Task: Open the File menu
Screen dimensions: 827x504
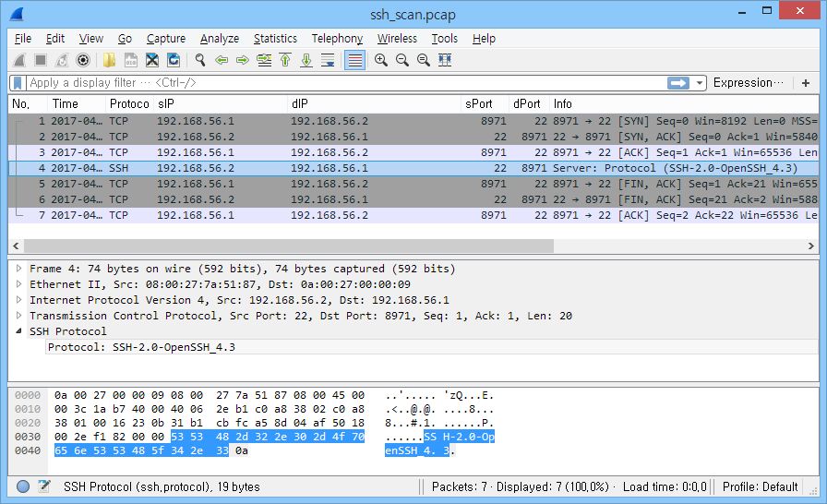Action: [23, 39]
